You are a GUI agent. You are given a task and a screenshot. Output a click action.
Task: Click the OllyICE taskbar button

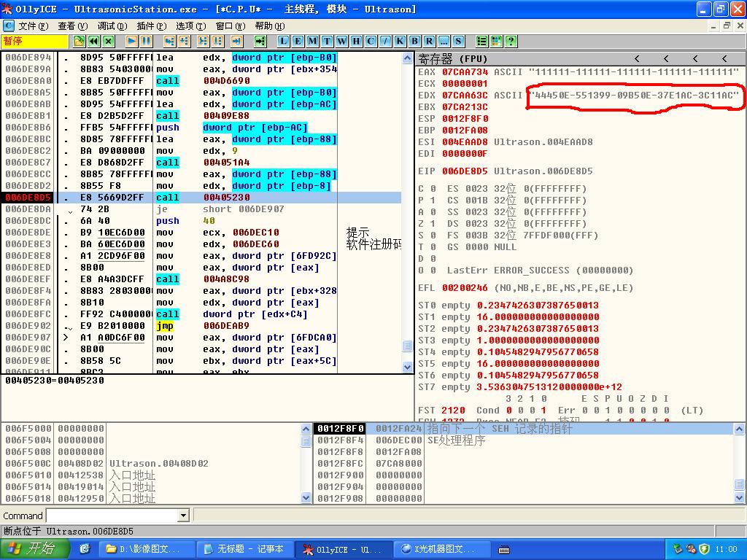point(343,549)
